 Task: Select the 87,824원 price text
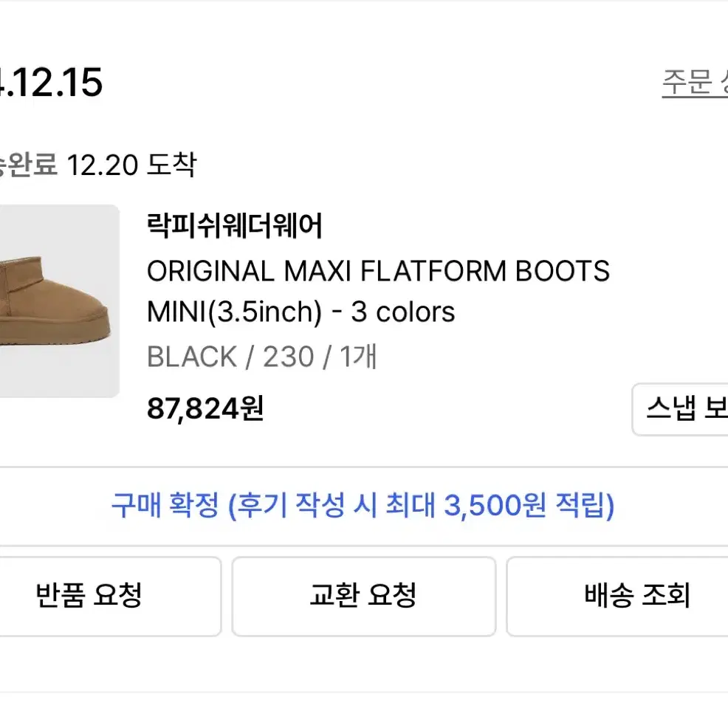tap(205, 408)
